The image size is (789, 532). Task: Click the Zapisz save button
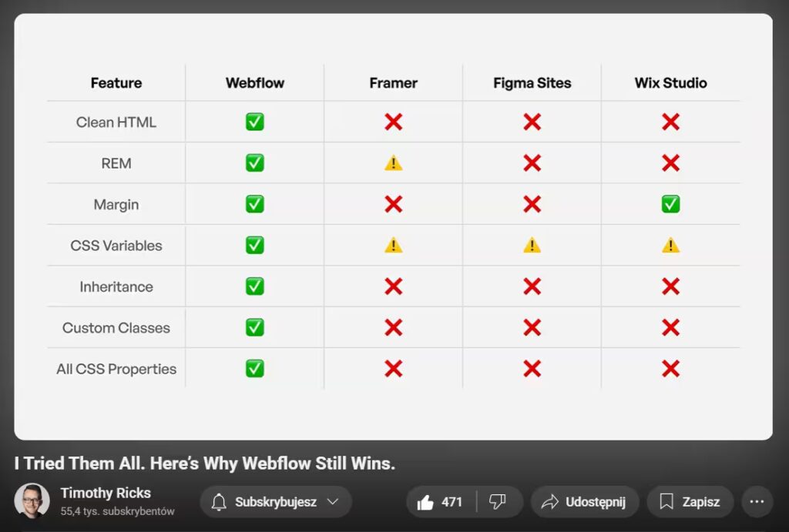coord(690,501)
